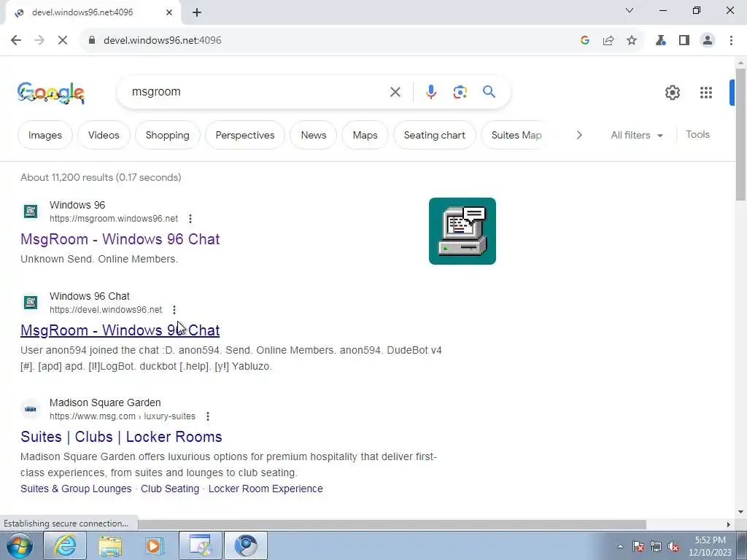
Task: Open Google quick settings gear
Action: pos(672,93)
